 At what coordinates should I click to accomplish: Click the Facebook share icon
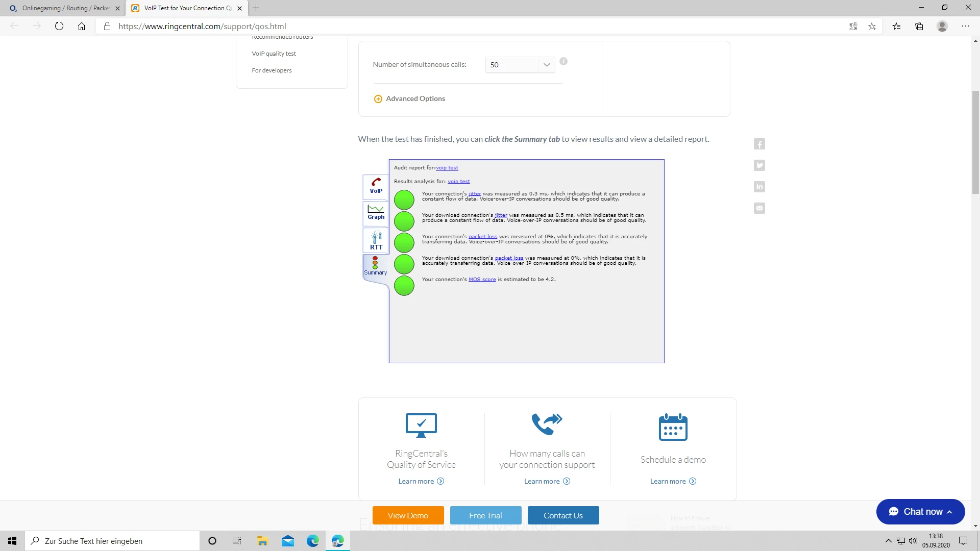click(x=759, y=144)
